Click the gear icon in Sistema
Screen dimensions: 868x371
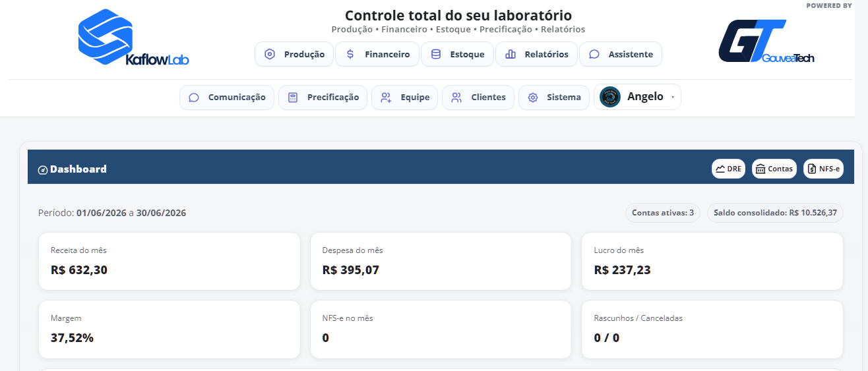point(533,98)
